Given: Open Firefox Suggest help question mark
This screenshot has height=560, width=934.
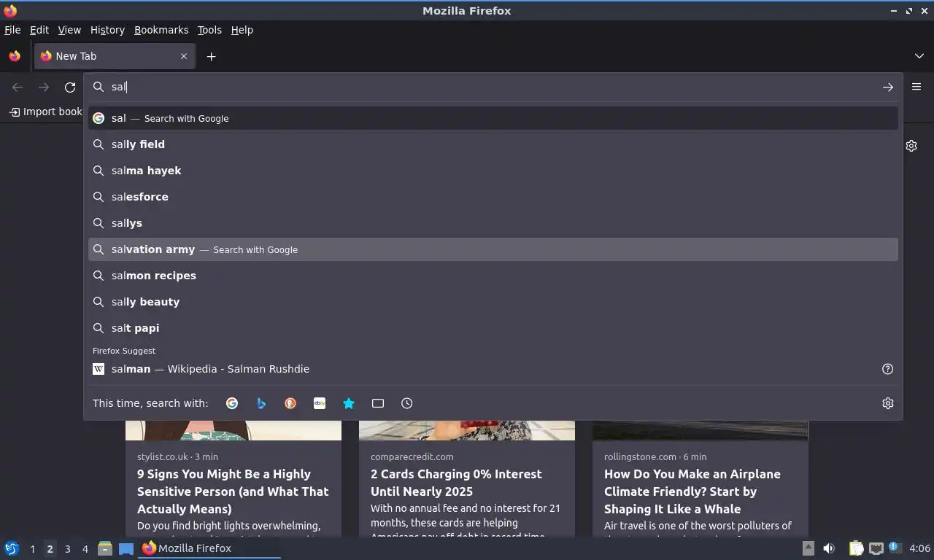Looking at the screenshot, I should (x=888, y=369).
